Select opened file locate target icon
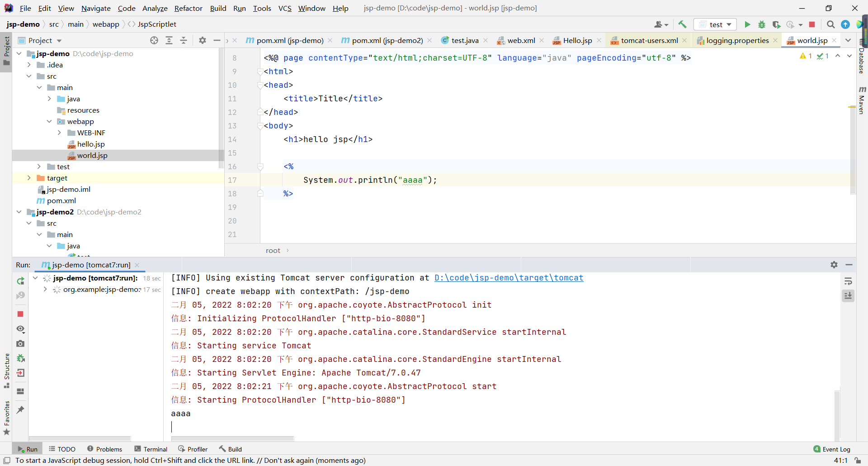Image resolution: width=868 pixels, height=466 pixels. [x=154, y=40]
